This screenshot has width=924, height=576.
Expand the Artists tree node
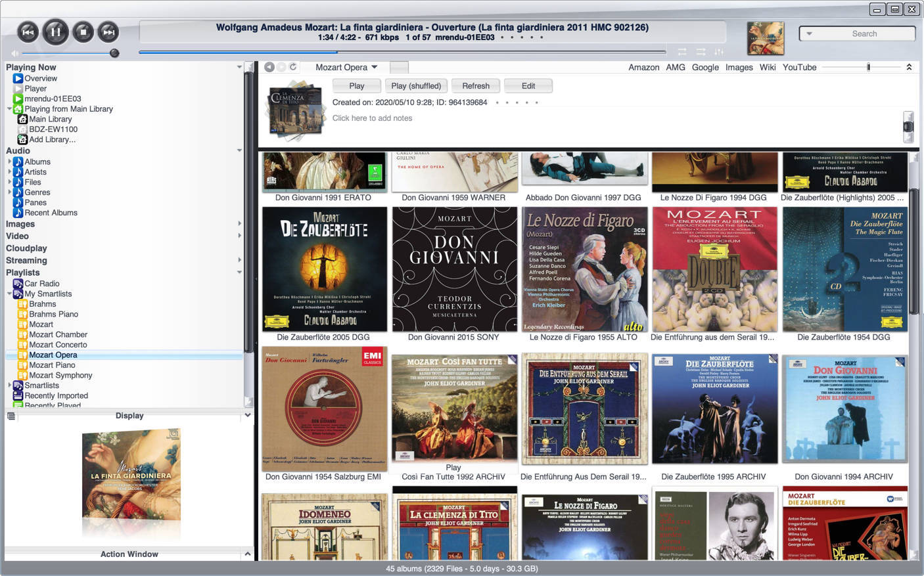pos(9,172)
